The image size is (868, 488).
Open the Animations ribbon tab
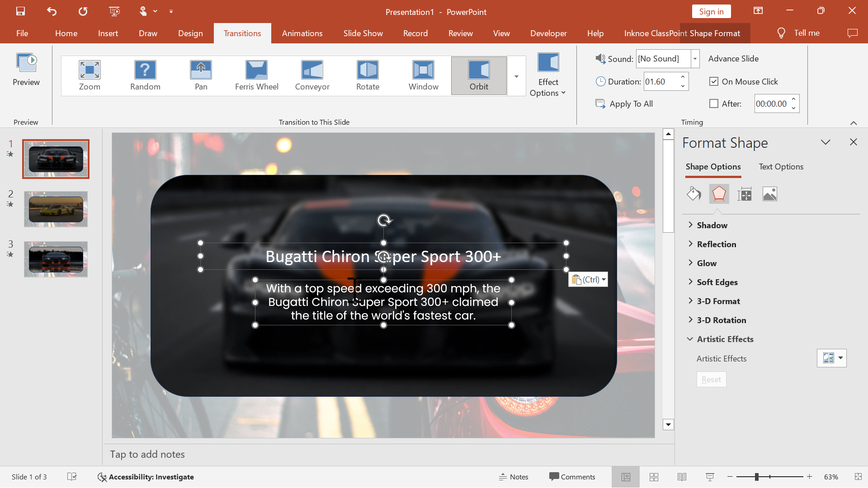point(302,32)
